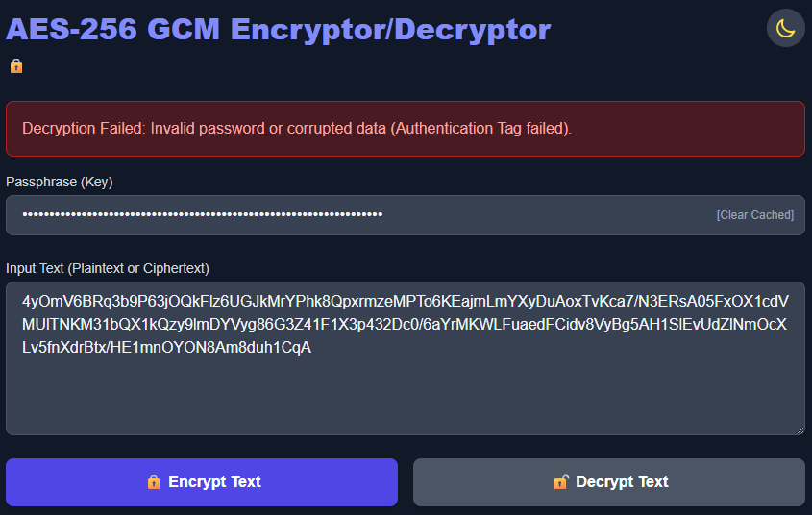Click the AES-256 GCM Encryptor/Decryptor heading
812x515 pixels.
[279, 30]
